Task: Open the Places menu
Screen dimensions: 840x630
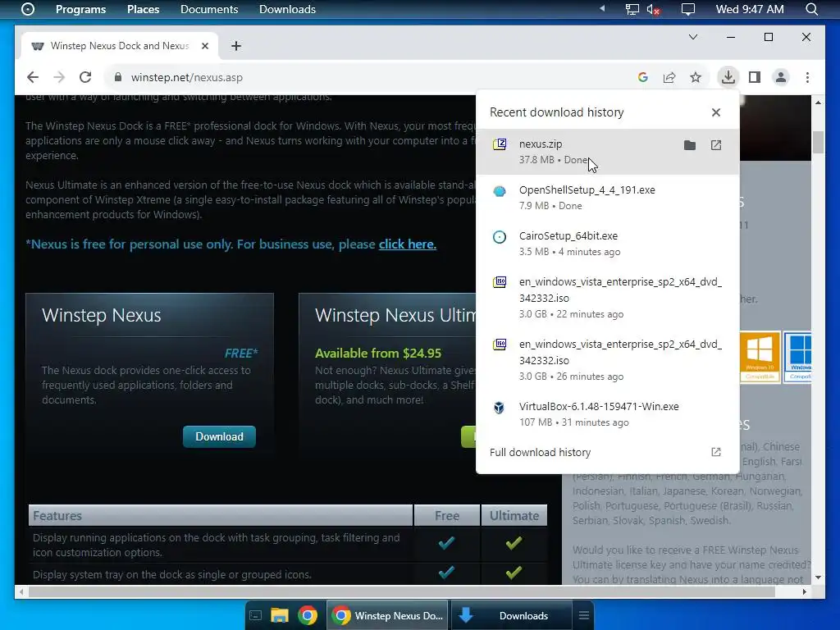Action: point(143,9)
